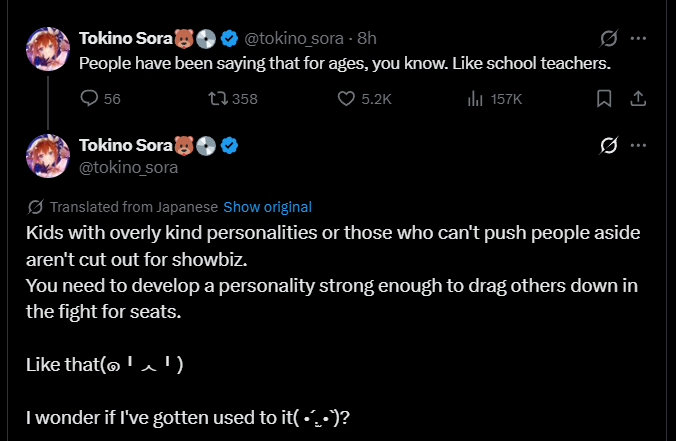Share the first tweet via share icon
676x441 pixels.
coord(638,99)
